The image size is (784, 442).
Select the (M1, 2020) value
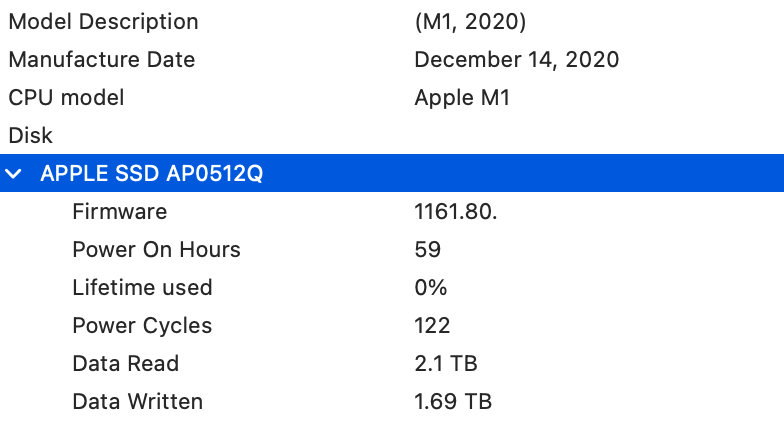470,22
